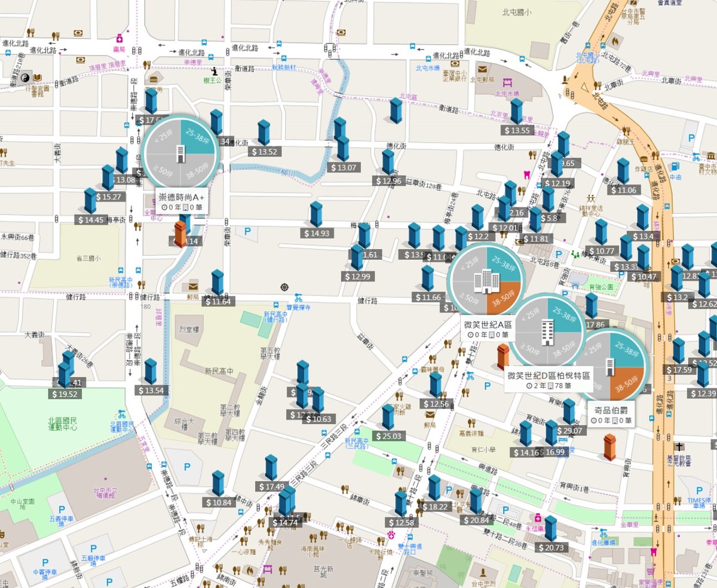The image size is (717, 588).
Task: Click the building marker above $12.99
Action: click(x=357, y=258)
